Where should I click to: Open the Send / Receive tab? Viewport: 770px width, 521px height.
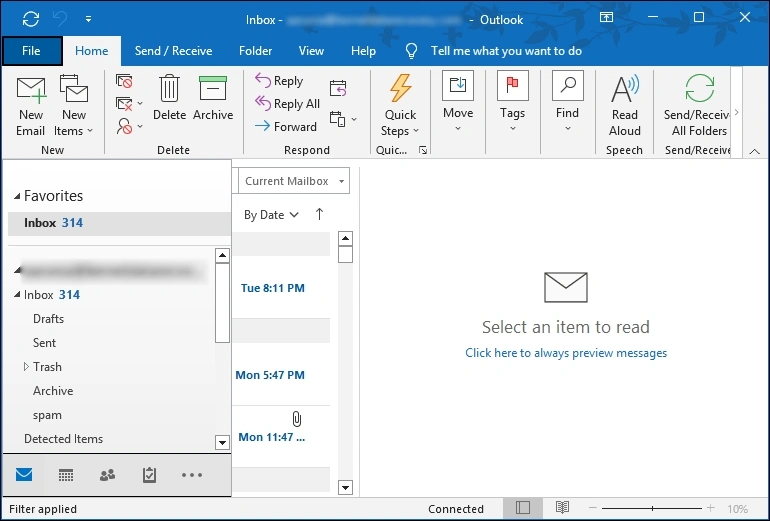pyautogui.click(x=173, y=51)
